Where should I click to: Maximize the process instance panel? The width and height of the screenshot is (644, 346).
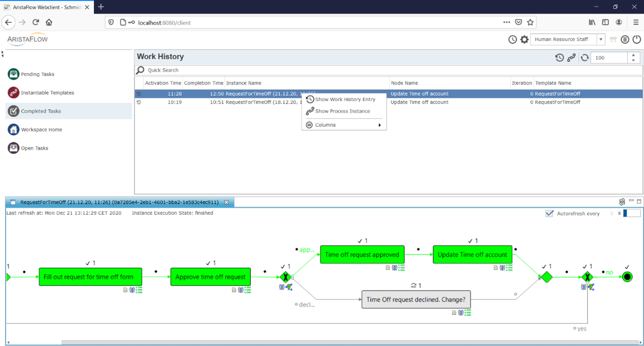click(x=639, y=201)
